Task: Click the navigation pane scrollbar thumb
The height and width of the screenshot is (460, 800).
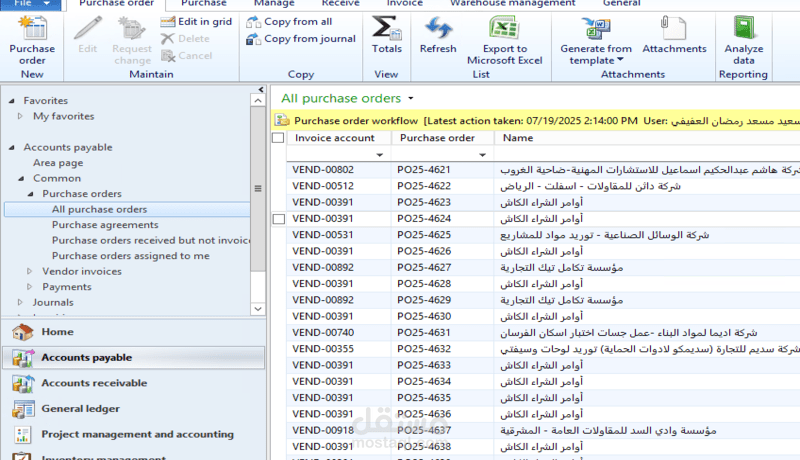Action: (258, 189)
